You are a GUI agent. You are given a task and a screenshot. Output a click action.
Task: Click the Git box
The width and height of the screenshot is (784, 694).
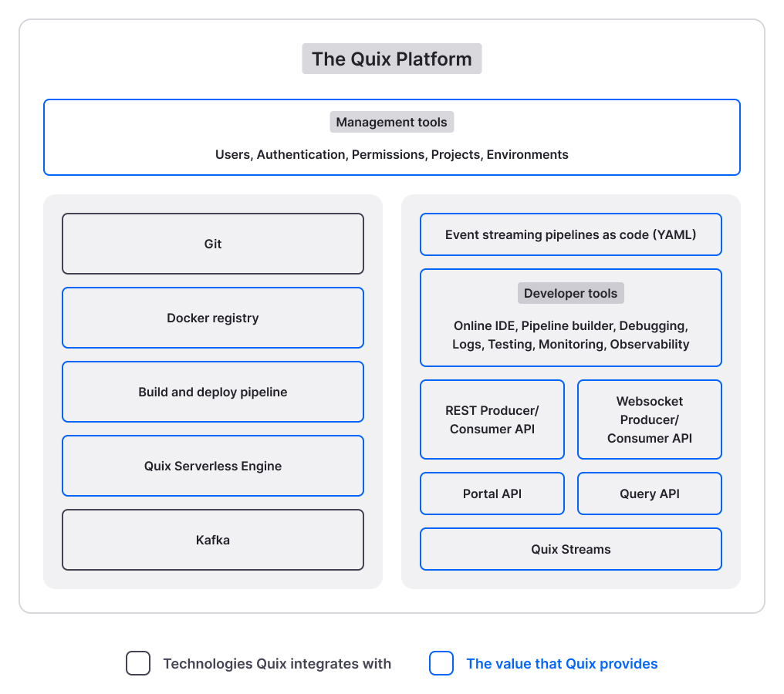[213, 244]
